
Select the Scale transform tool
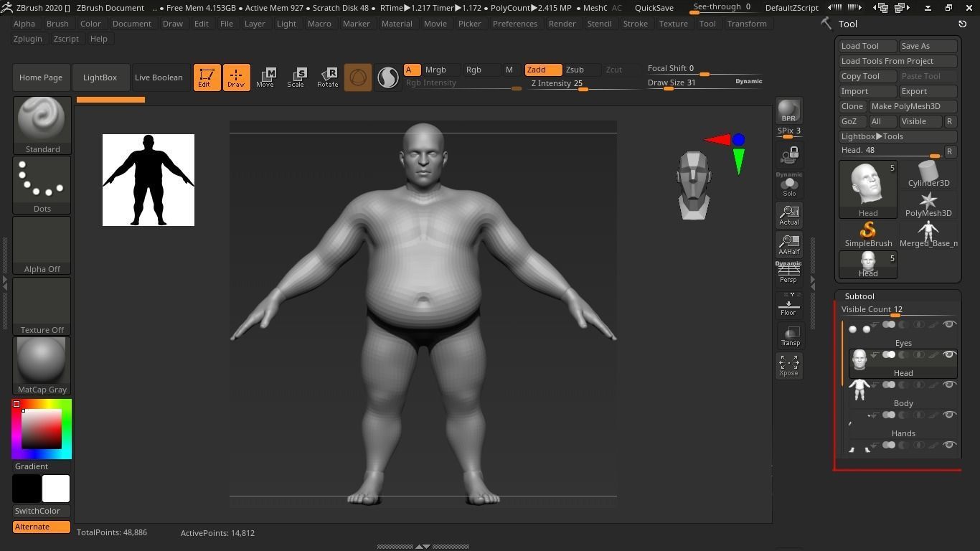[296, 77]
